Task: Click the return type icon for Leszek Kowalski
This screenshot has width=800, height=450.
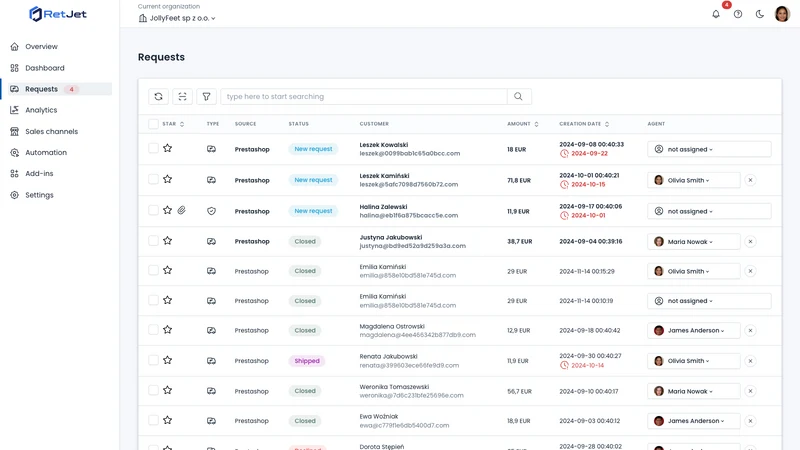Action: 211,149
